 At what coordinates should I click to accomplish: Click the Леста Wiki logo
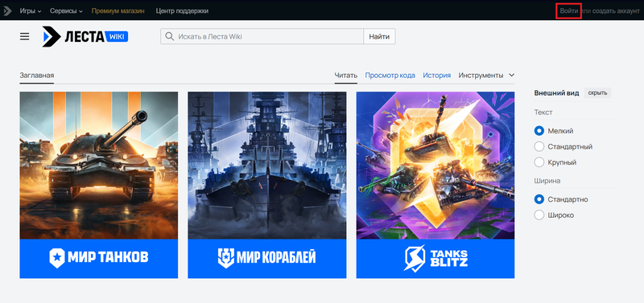point(85,36)
